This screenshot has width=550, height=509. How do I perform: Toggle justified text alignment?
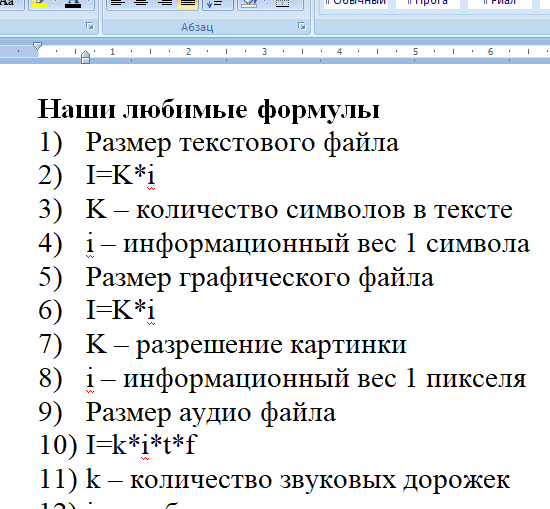(x=187, y=4)
